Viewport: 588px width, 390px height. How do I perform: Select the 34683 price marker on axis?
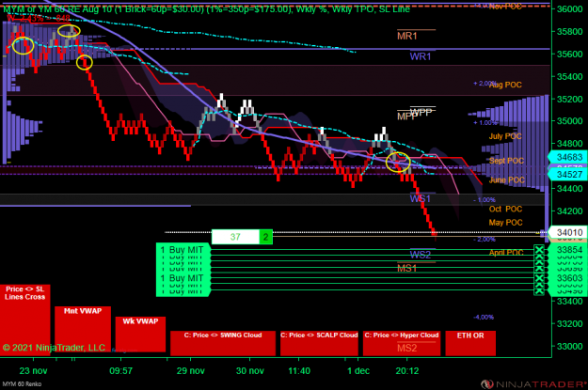(567, 157)
